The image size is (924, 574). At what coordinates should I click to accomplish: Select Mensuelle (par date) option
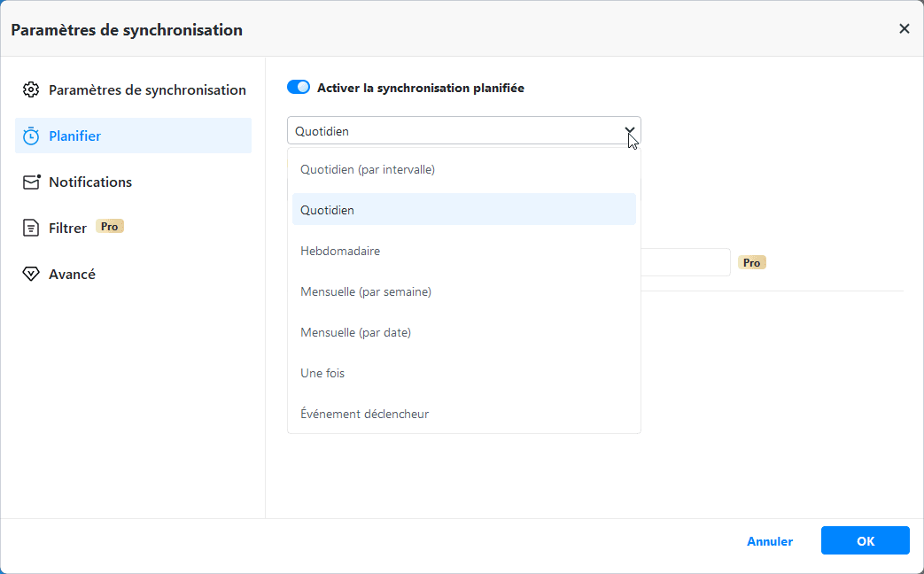(356, 332)
